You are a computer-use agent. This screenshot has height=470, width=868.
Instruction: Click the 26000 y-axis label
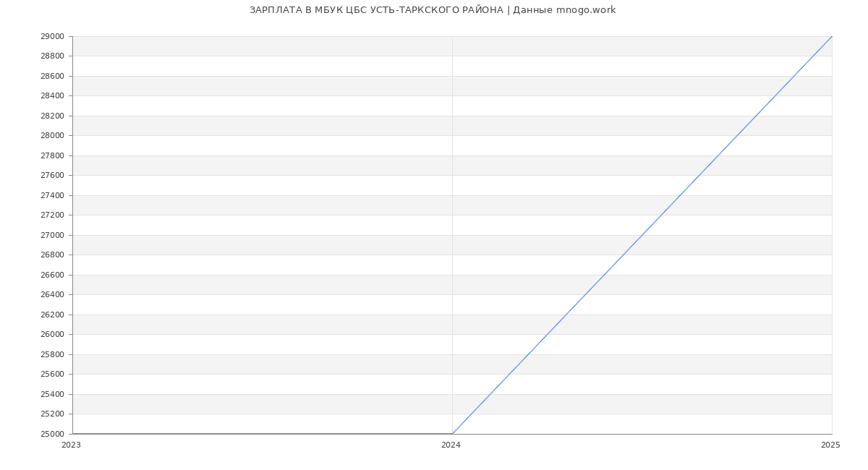pos(53,335)
